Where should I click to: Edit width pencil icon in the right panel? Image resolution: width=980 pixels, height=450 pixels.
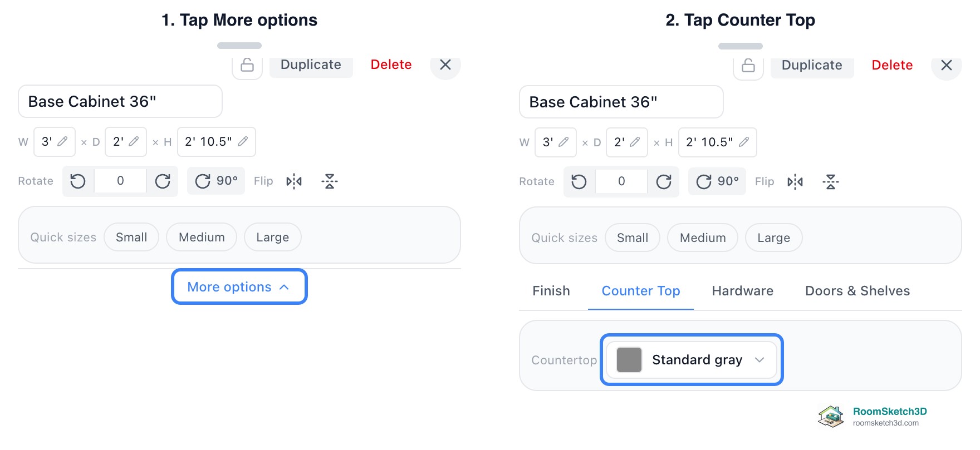coord(563,142)
